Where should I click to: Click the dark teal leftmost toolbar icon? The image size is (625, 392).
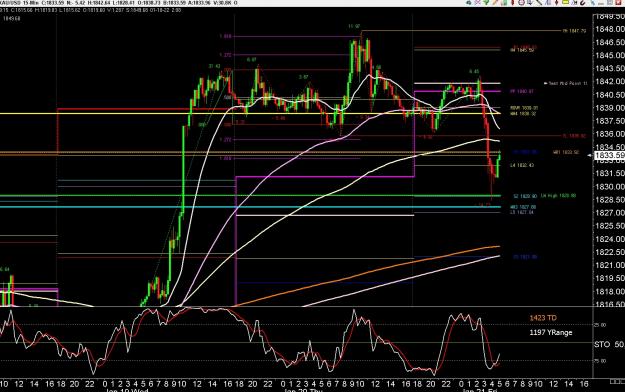point(469,2)
